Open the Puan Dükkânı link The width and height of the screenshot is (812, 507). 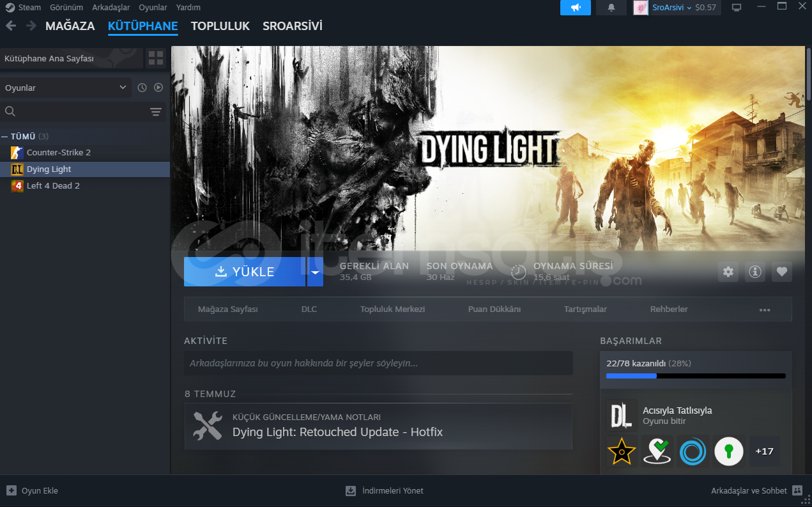tap(494, 309)
